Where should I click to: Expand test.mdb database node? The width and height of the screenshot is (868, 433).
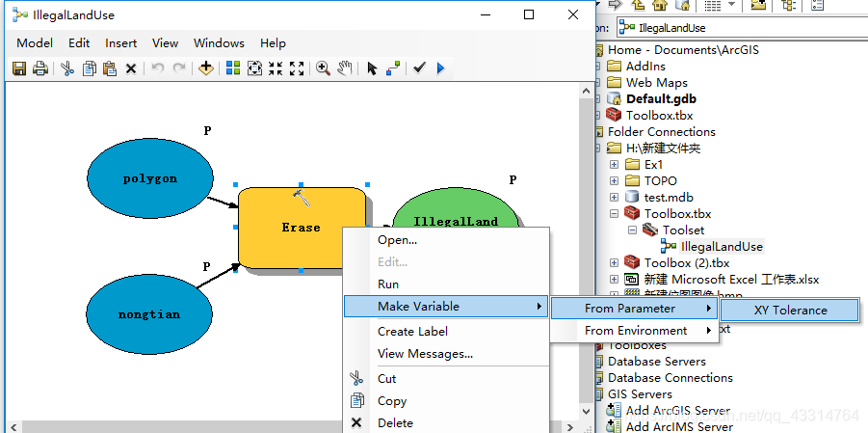pyautogui.click(x=614, y=198)
